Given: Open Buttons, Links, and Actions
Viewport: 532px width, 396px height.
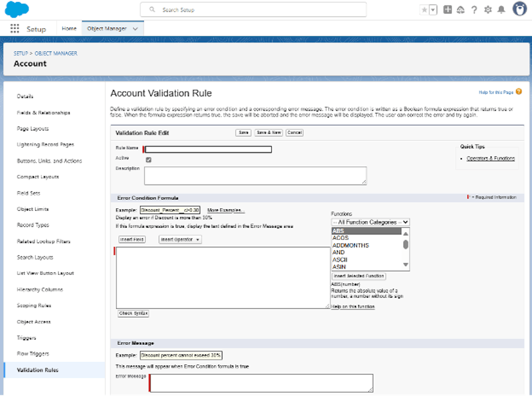Looking at the screenshot, I should click(49, 161).
